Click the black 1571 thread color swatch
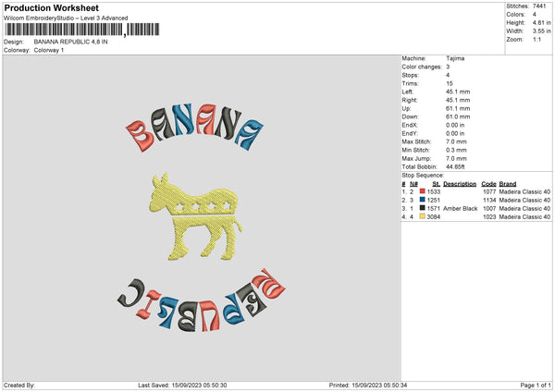This screenshot has height=392, width=555. tap(423, 208)
